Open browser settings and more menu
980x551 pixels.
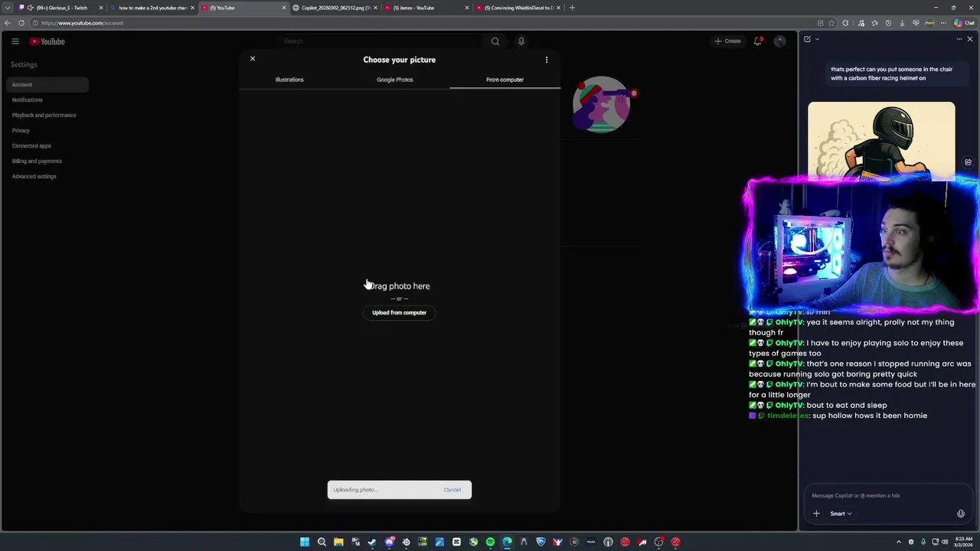point(943,23)
